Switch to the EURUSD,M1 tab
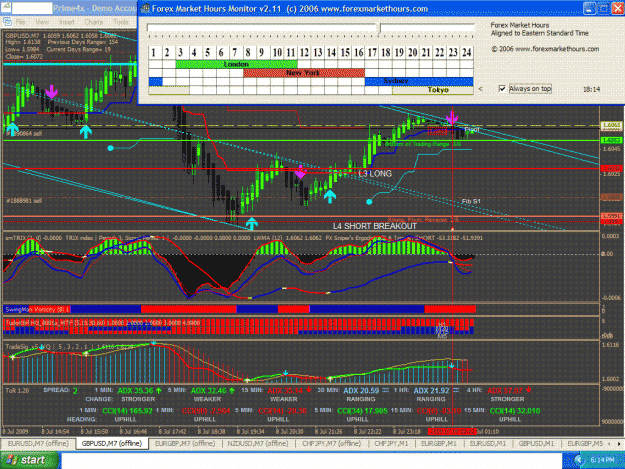The width and height of the screenshot is (625, 469). coord(487,443)
